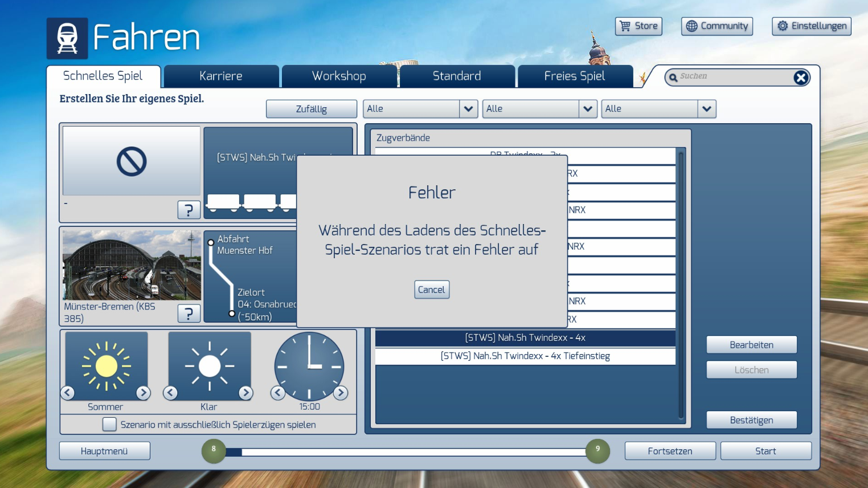Open Community via the globe icon
Image resolution: width=868 pixels, height=488 pixels.
coord(691,26)
